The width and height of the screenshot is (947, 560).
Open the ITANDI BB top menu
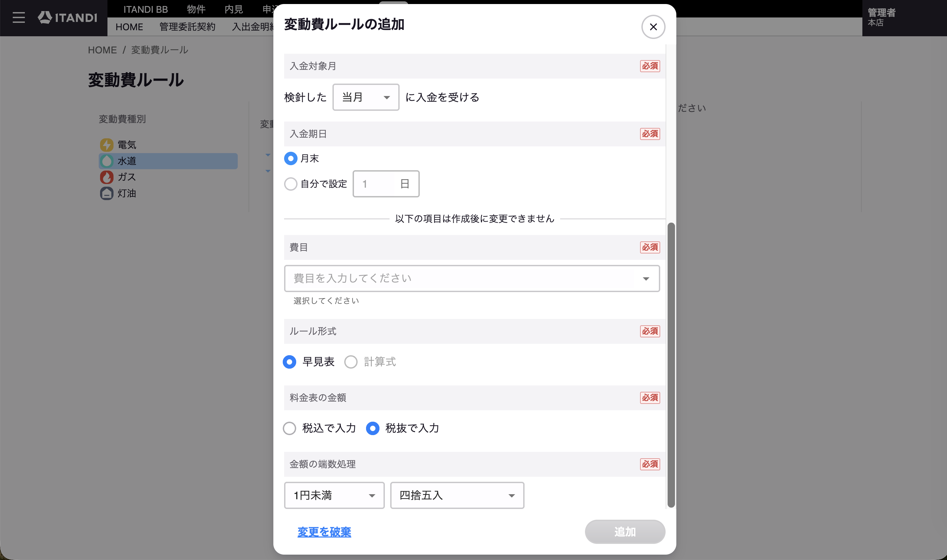click(x=146, y=9)
